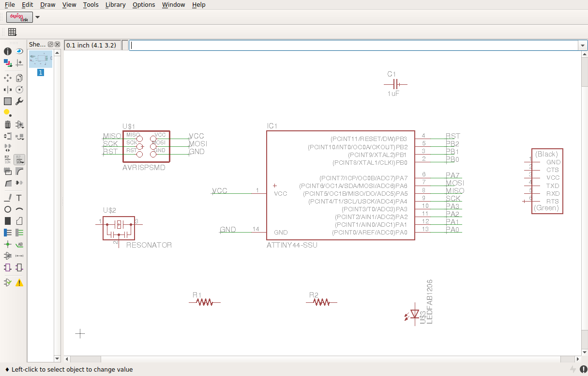Open the Errors warning tool
Image resolution: width=588 pixels, height=376 pixels.
19,282
